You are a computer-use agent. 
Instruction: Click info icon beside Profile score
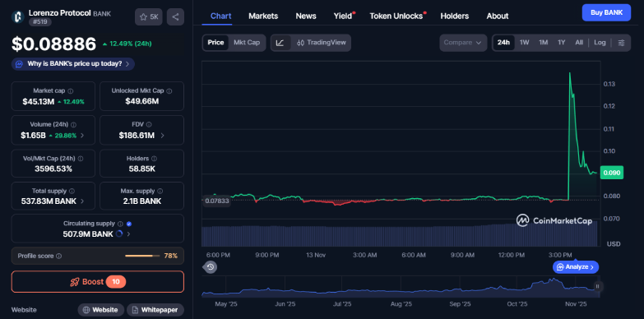tap(58, 256)
